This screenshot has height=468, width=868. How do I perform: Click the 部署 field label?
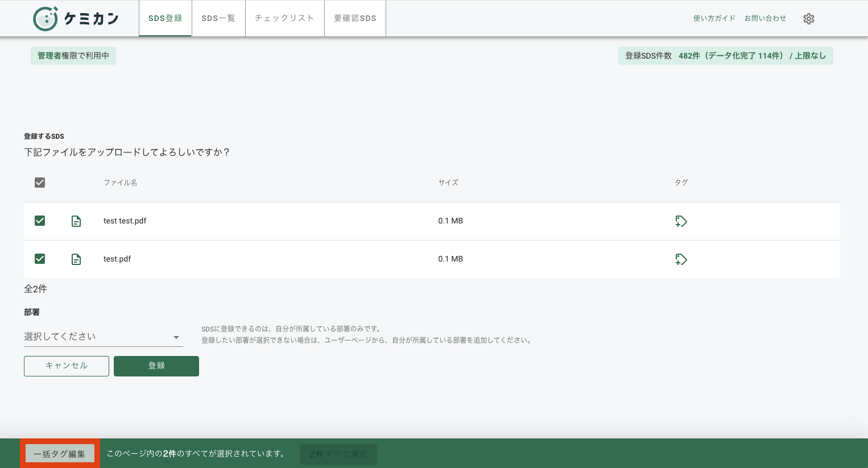32,312
